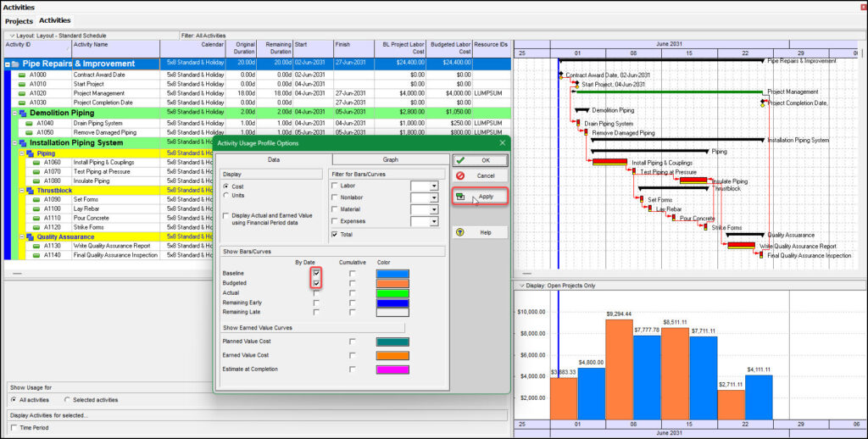The image size is (868, 439).
Task: Click the question mark icon on Help
Action: pyautogui.click(x=460, y=232)
